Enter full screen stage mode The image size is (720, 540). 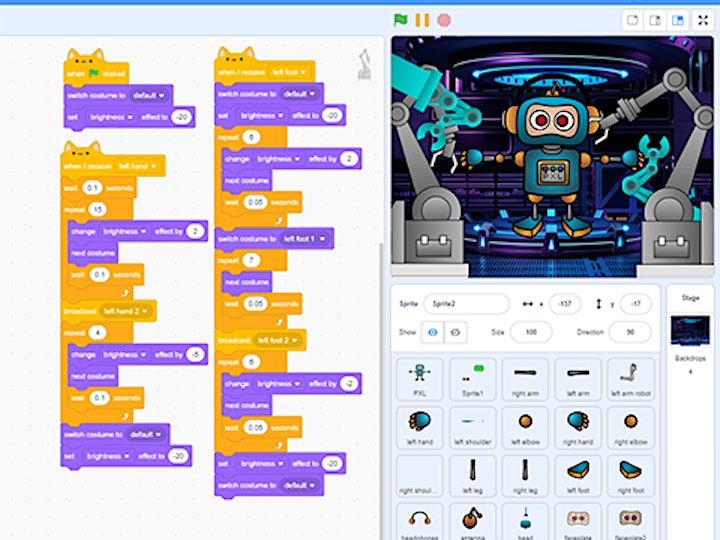[702, 20]
